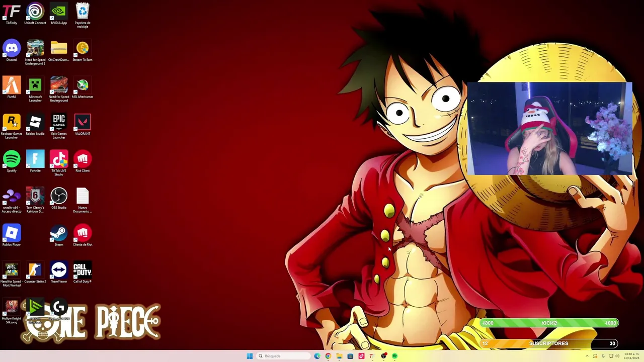Select the Nuevo Documento text file
This screenshot has width=644, height=362.
point(83,200)
